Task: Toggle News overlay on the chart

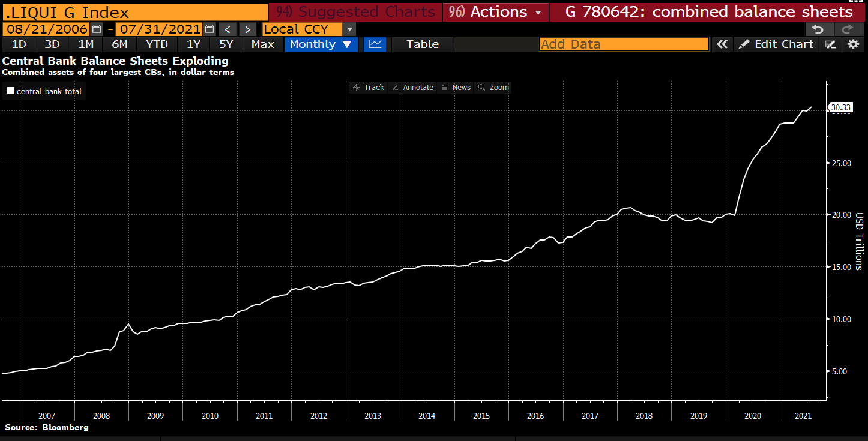Action: pos(456,88)
